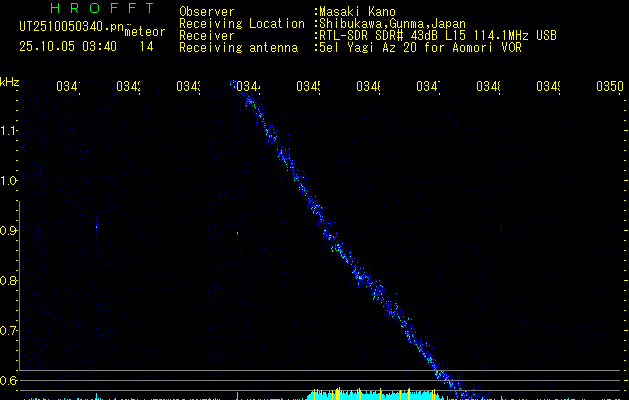Screen dimensions: 629x400
Task: Click the Receiving Location label
Action: [x=242, y=24]
